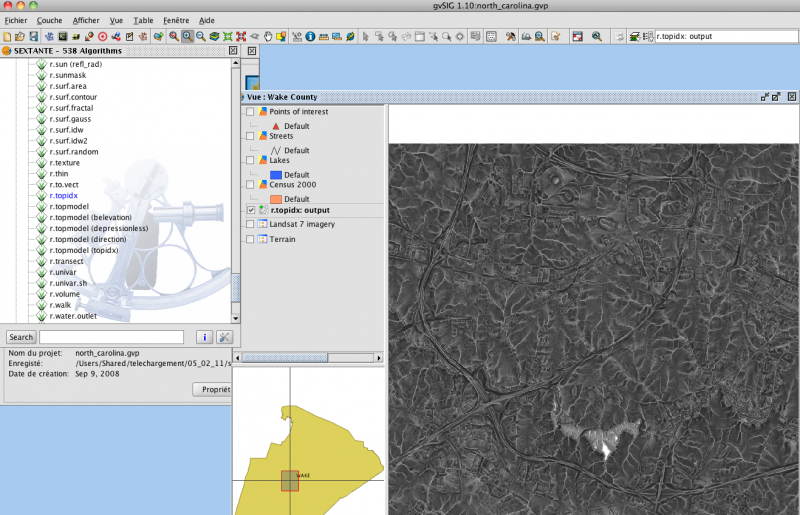Toggle the Lakes layer visibility checkbox

tap(250, 160)
